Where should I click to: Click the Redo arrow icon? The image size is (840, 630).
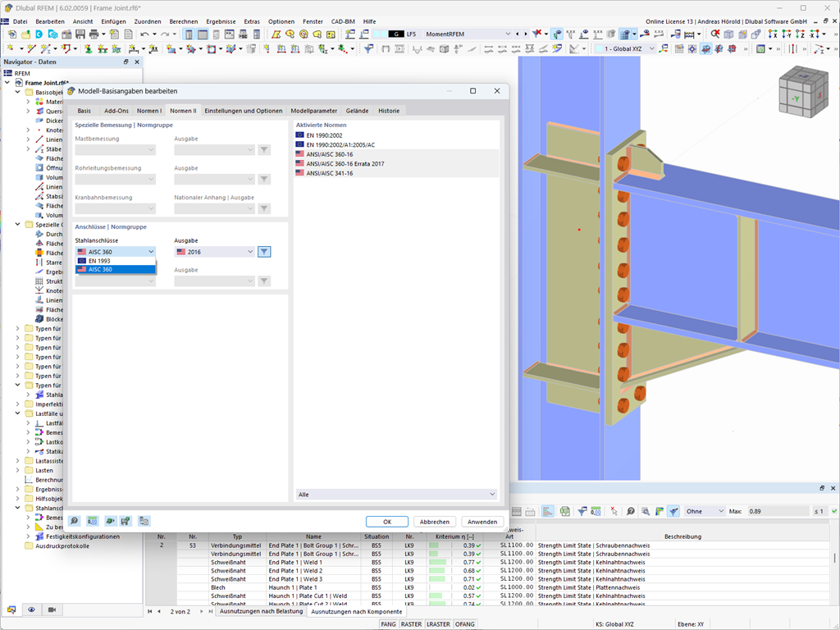pyautogui.click(x=165, y=34)
